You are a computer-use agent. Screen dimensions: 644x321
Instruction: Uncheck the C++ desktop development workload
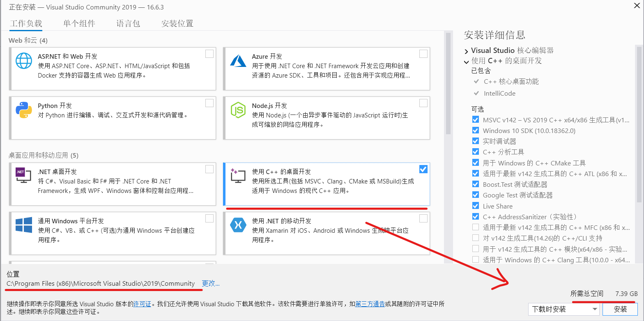pyautogui.click(x=423, y=169)
